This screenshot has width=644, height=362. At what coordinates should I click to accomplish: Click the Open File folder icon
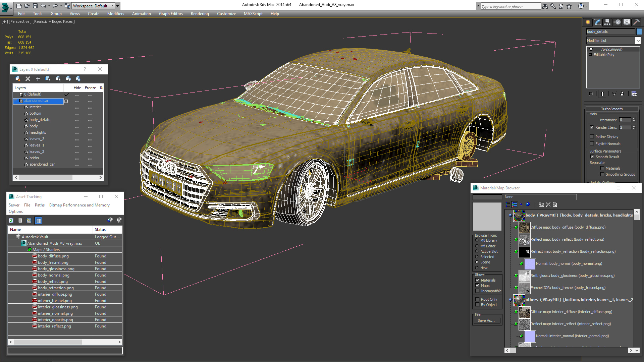coord(27,6)
